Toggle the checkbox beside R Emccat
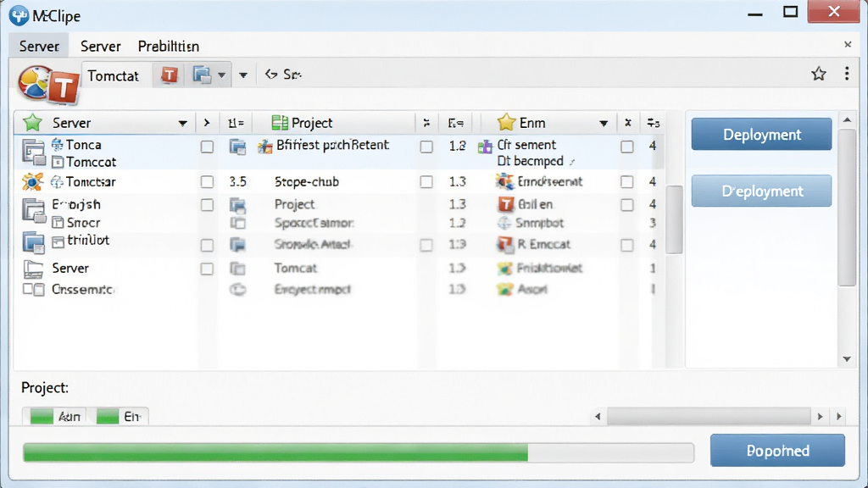 click(x=626, y=245)
